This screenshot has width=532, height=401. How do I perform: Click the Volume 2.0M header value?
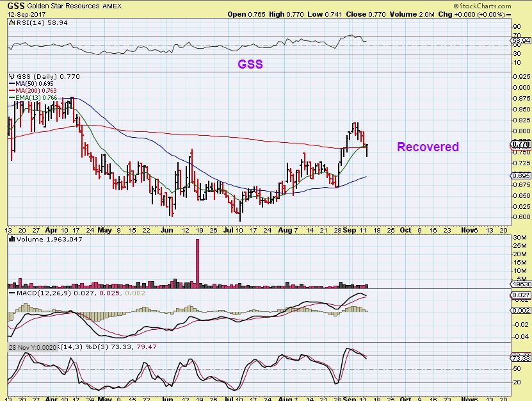point(412,14)
